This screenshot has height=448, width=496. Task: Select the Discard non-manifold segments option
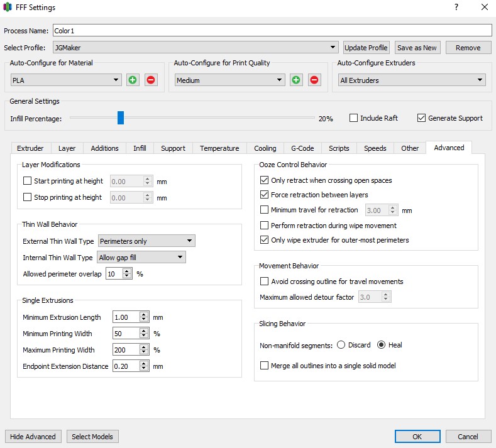pos(341,344)
